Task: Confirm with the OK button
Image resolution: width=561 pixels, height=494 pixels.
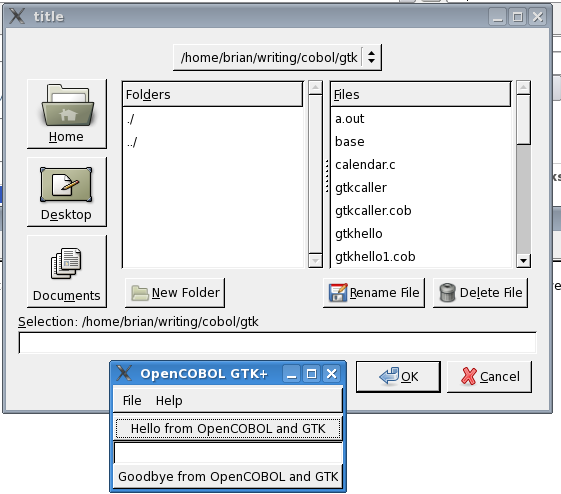Action: click(x=398, y=377)
